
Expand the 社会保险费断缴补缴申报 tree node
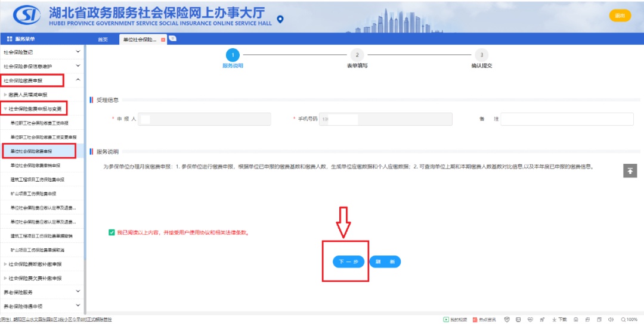5,264
